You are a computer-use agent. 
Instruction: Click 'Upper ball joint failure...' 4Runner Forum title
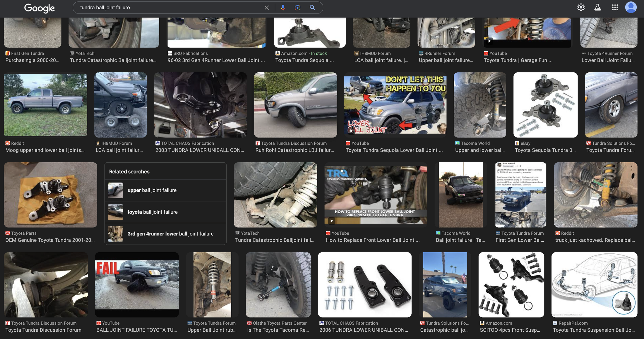pyautogui.click(x=446, y=60)
